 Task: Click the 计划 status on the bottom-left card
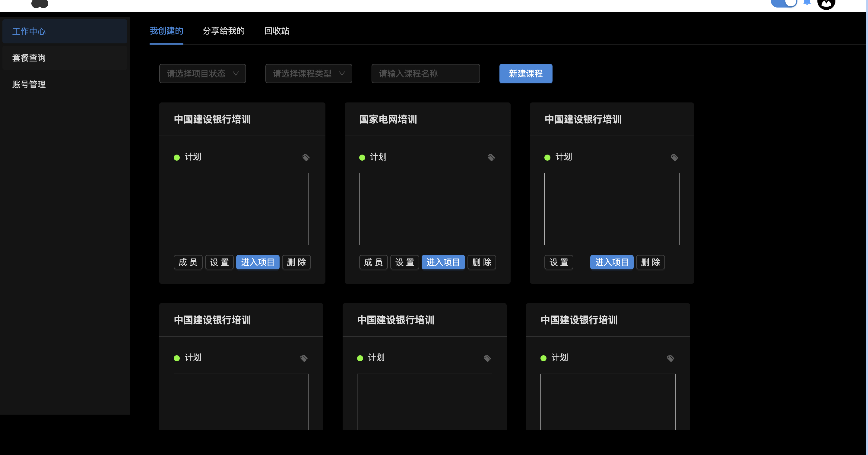pyautogui.click(x=193, y=357)
